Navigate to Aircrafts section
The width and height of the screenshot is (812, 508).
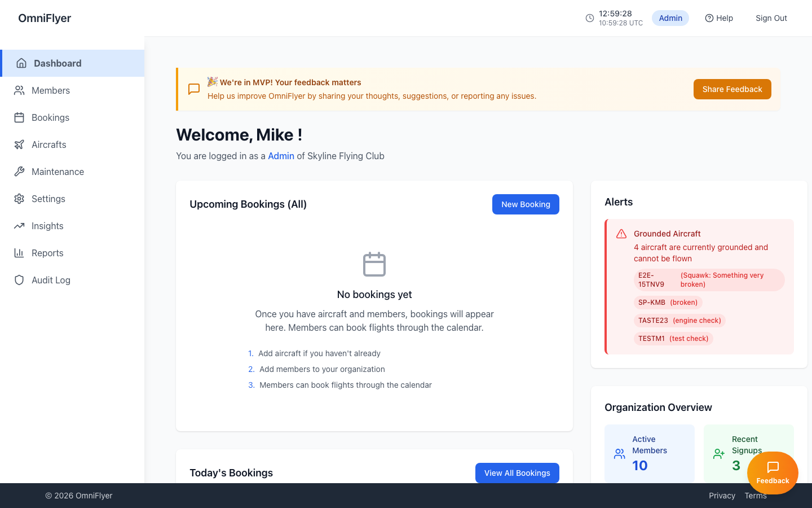click(x=72, y=144)
